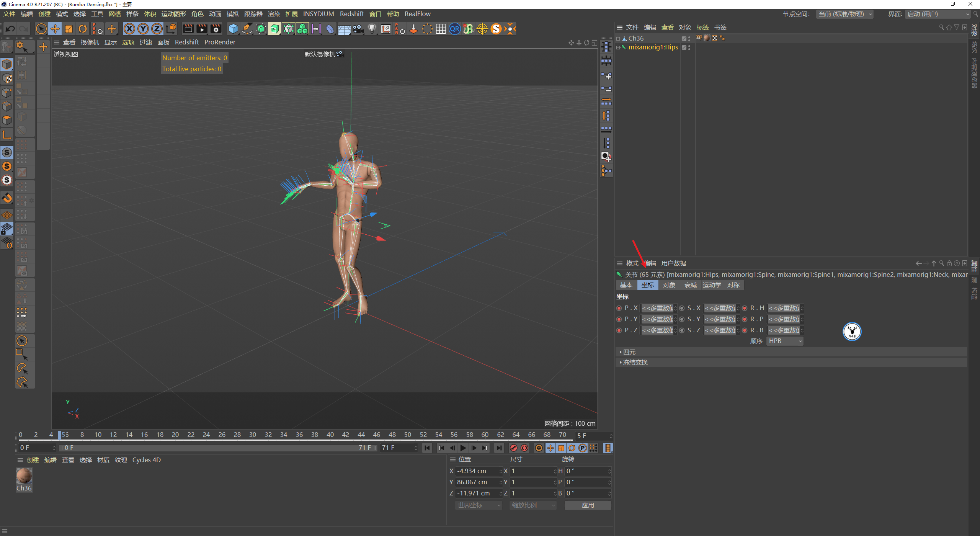980x536 pixels.
Task: Select the Move tool
Action: (55, 29)
